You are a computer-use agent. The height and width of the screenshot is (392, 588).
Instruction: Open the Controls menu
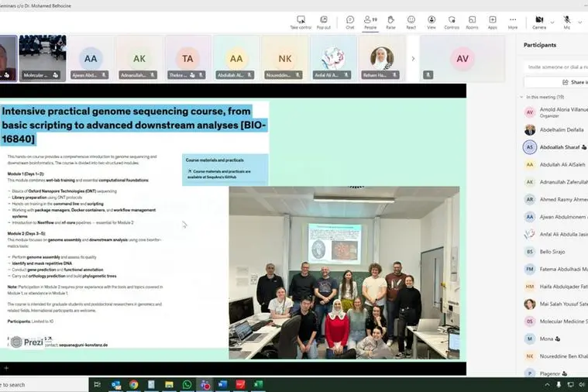click(452, 22)
